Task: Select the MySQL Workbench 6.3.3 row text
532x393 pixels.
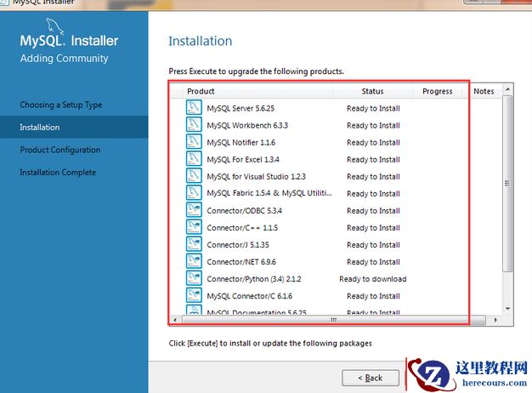Action: pyautogui.click(x=247, y=125)
